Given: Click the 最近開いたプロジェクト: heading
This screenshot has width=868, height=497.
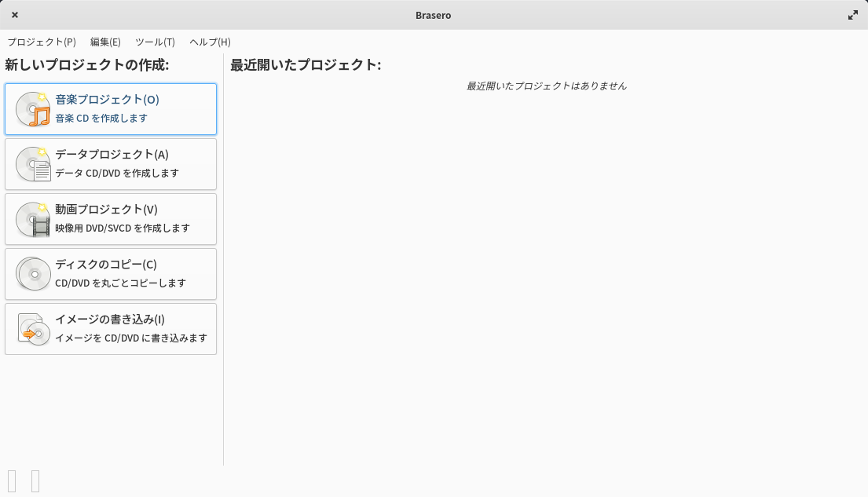Looking at the screenshot, I should coord(306,64).
